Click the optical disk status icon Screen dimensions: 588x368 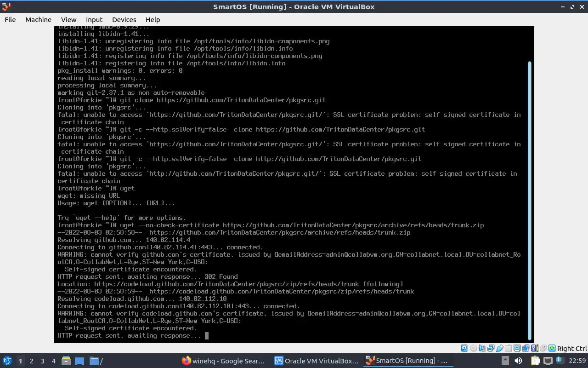coord(474,348)
